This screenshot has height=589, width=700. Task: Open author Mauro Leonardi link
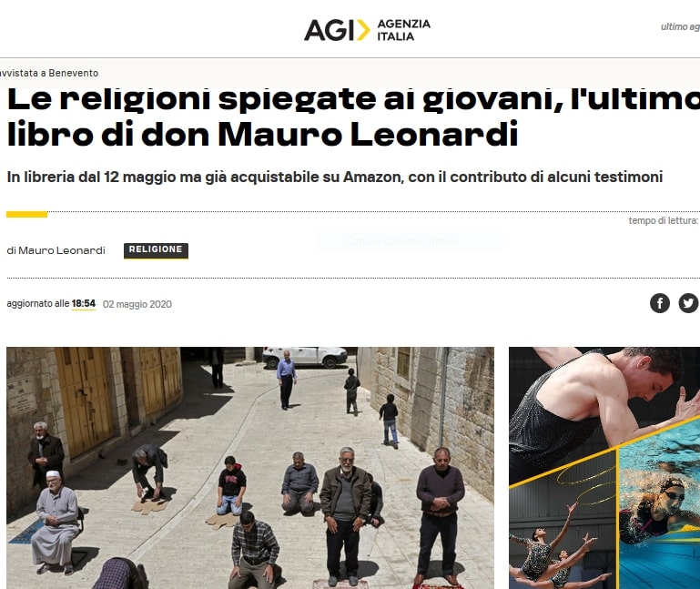(56, 250)
